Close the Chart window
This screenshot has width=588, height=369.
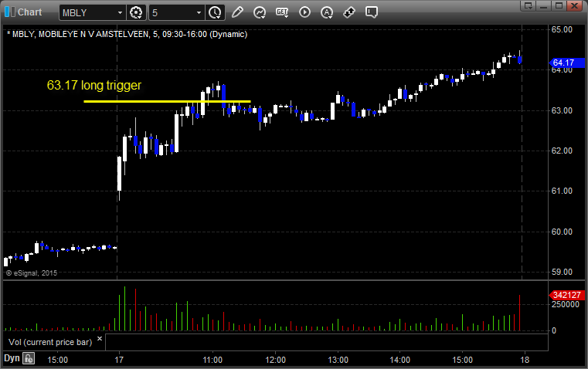click(575, 5)
